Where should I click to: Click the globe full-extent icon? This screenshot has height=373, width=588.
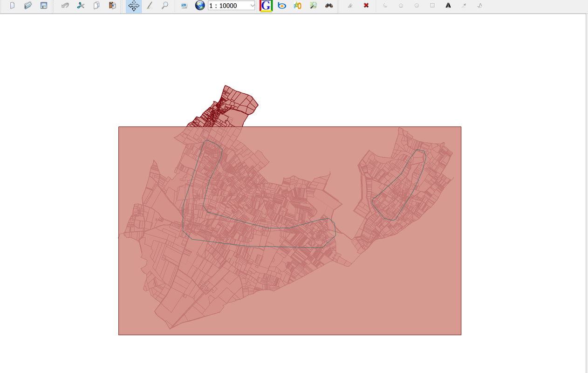coord(200,6)
